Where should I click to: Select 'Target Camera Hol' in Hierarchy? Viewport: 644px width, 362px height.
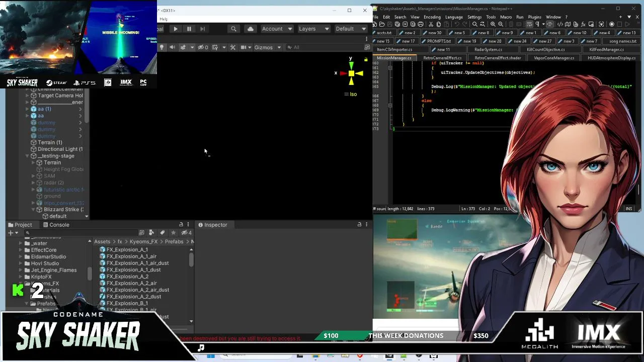(60, 96)
